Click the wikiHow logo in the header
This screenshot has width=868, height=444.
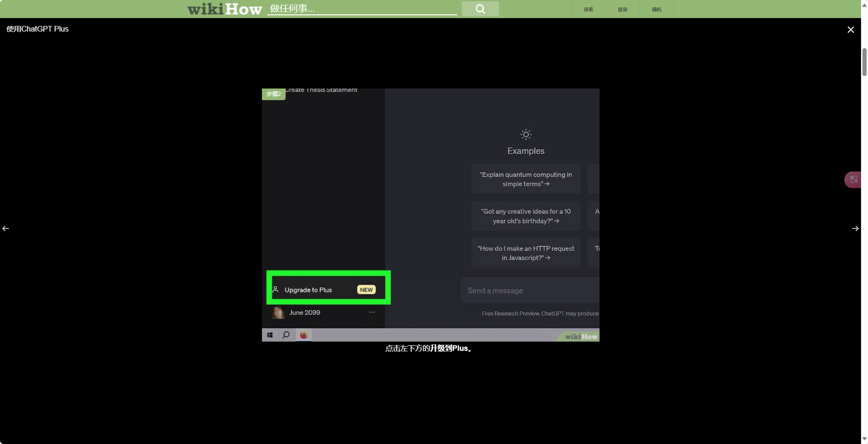224,9
